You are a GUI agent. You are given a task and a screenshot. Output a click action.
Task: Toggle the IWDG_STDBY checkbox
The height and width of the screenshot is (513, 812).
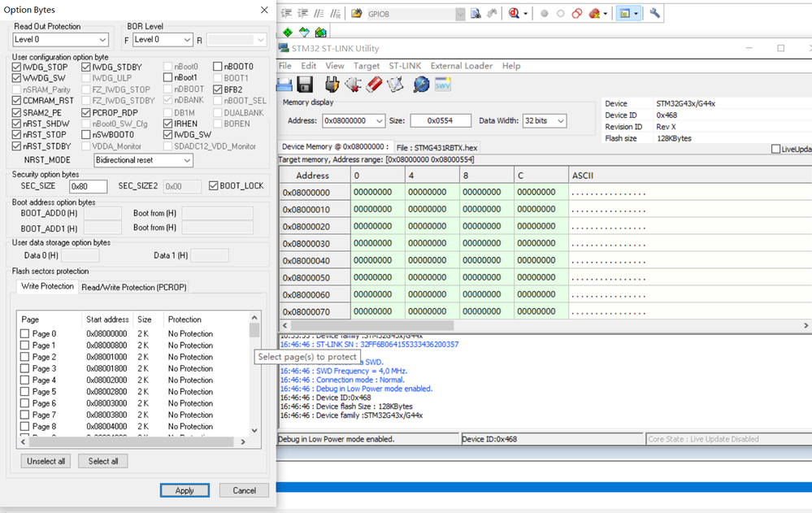click(x=86, y=67)
